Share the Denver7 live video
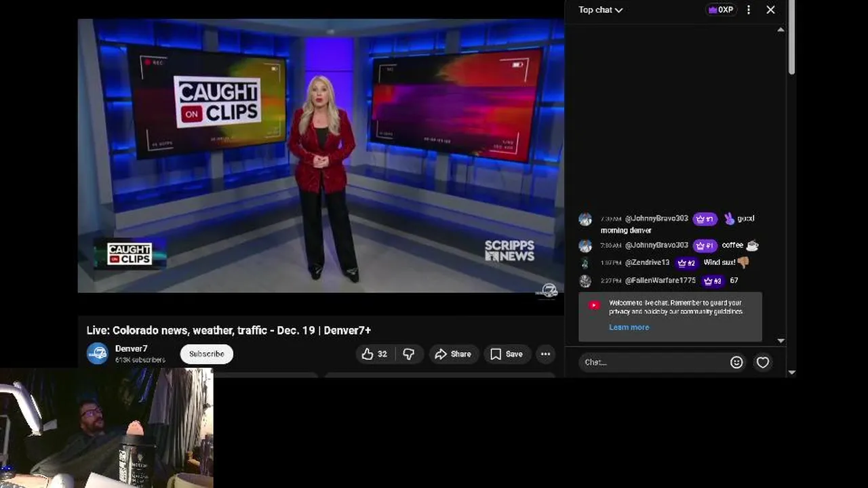This screenshot has height=488, width=868. coord(453,354)
